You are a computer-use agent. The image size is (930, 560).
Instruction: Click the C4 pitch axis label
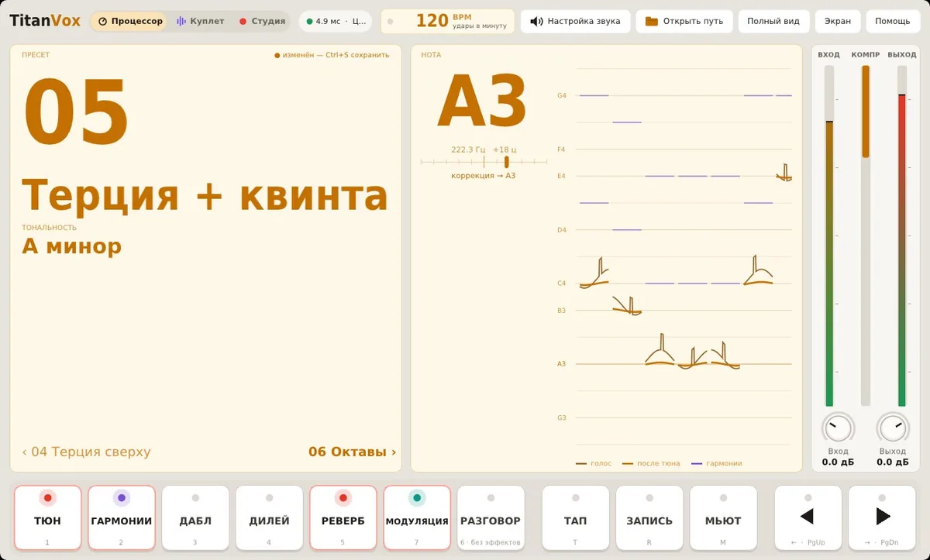click(x=562, y=283)
